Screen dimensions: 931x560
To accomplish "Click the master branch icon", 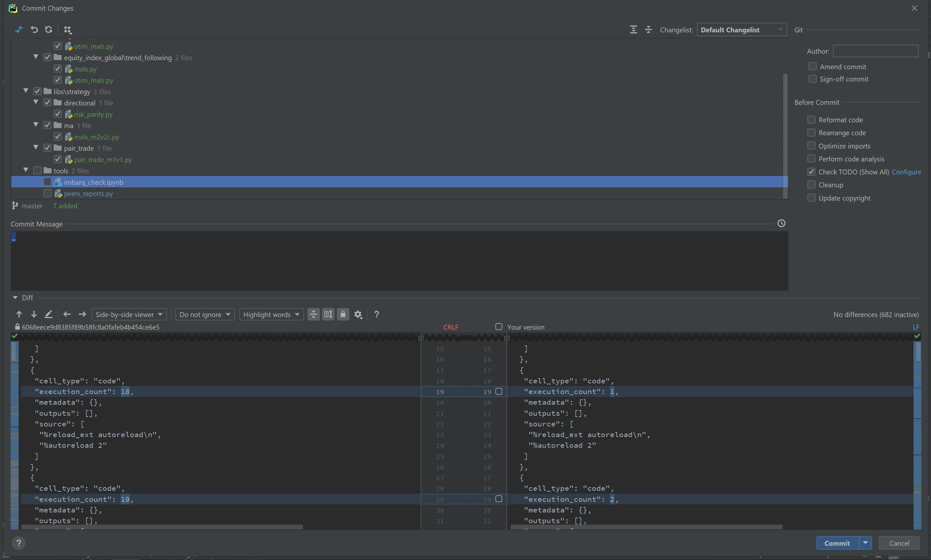I will coord(15,206).
